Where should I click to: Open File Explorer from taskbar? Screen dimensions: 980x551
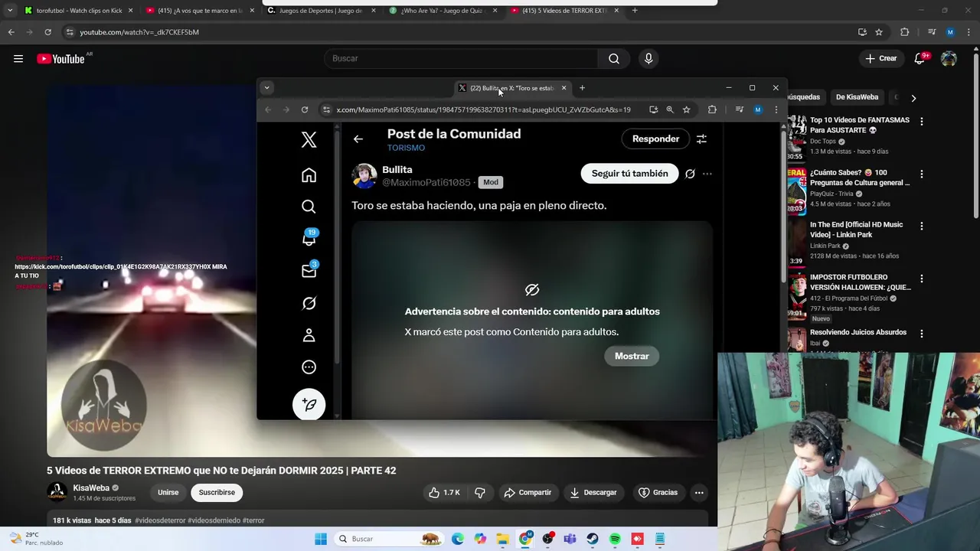(502, 539)
